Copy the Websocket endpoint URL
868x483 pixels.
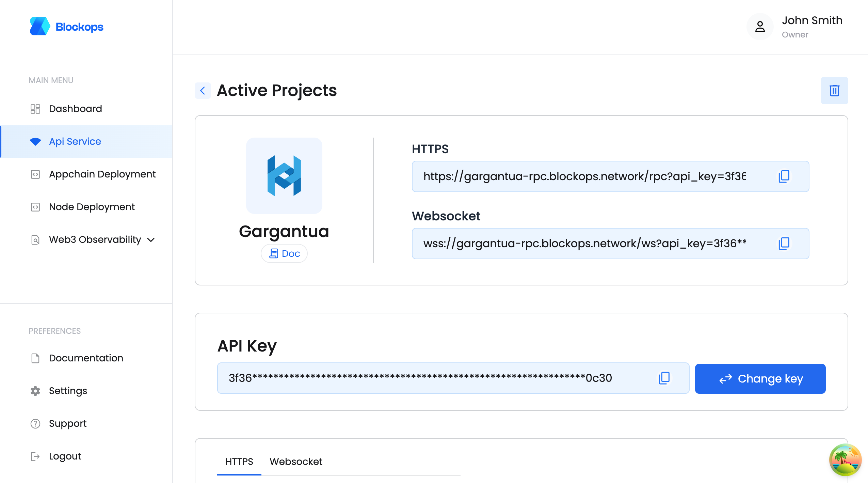click(x=784, y=244)
